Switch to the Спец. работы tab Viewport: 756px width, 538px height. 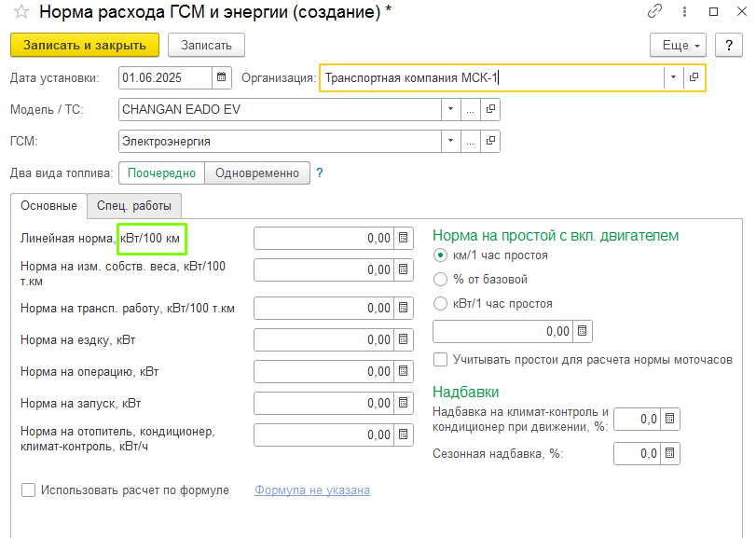(x=134, y=205)
